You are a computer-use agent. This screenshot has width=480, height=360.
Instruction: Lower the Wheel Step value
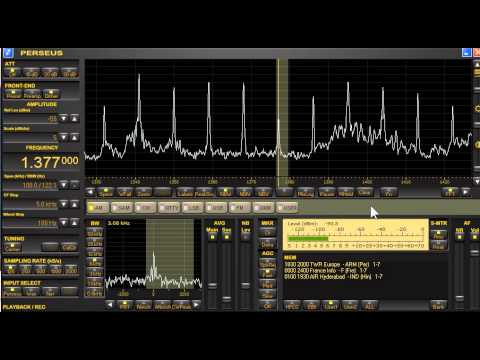(x=63, y=222)
